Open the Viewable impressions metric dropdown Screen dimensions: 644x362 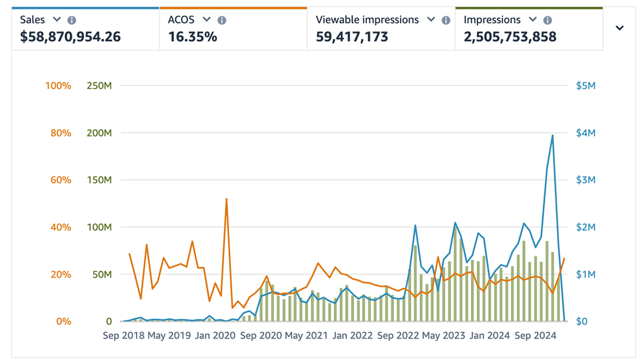[x=431, y=20]
